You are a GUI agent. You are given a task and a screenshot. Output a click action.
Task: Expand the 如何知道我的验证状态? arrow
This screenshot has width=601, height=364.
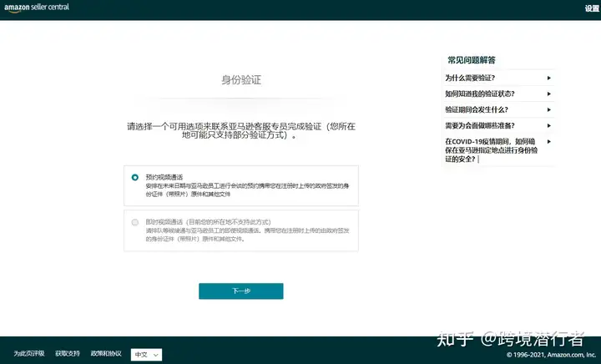549,94
